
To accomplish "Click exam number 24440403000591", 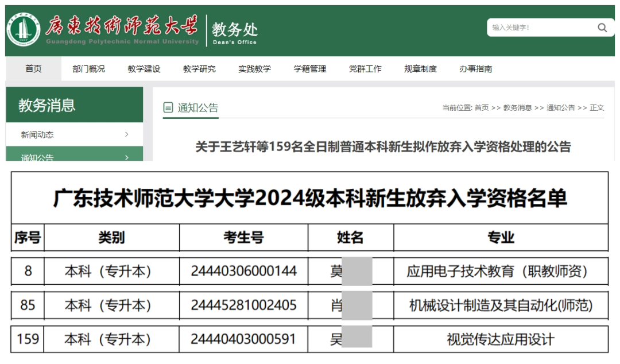I will tap(243, 339).
